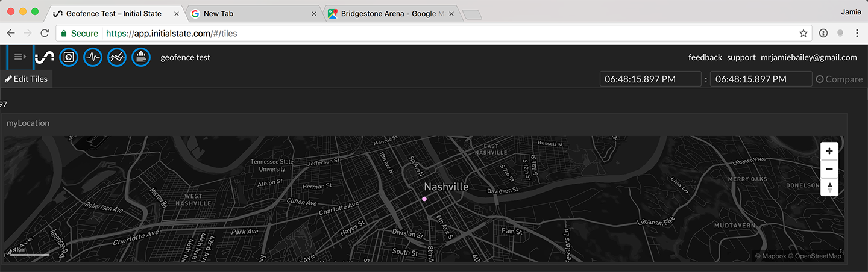The height and width of the screenshot is (272, 868).
Task: Open the mrjamiebailey@gmail.com account menu
Action: pyautogui.click(x=809, y=57)
